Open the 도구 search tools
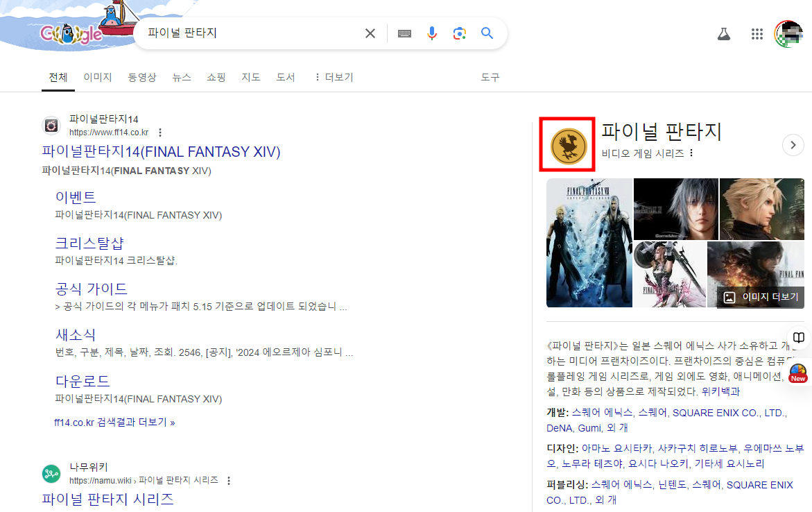 click(x=490, y=77)
